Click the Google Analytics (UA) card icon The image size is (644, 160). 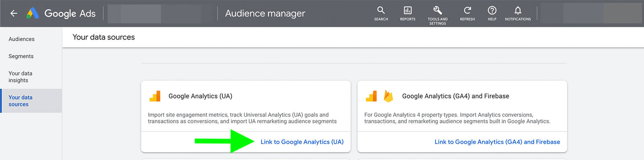pos(155,96)
